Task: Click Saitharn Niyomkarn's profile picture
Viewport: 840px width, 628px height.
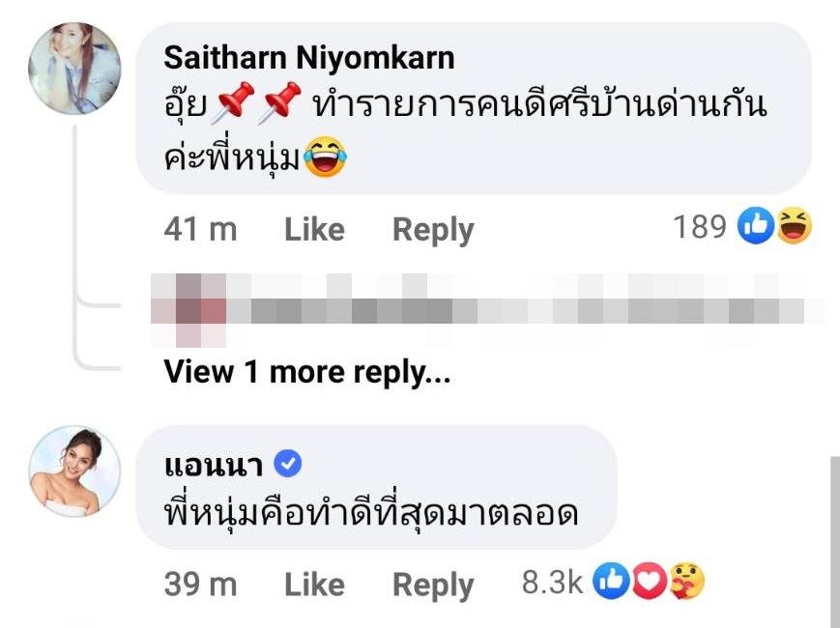Action: 74,69
